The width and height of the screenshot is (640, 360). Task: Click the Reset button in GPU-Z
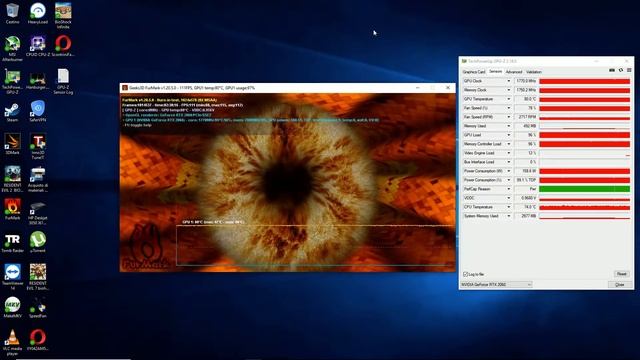tap(621, 274)
